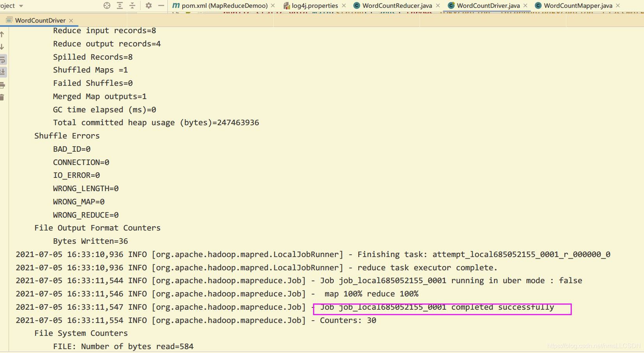The width and height of the screenshot is (644, 353).
Task: Click the class icon on WordCountDriver.java tab
Action: [451, 5]
